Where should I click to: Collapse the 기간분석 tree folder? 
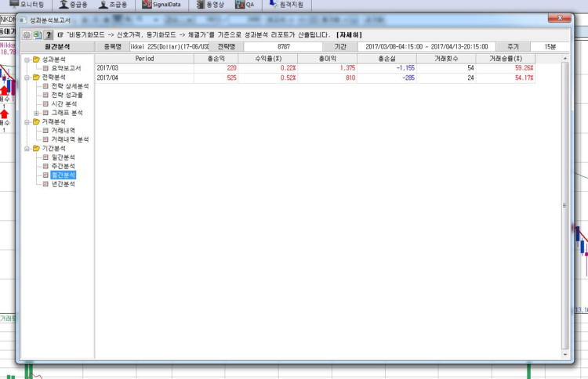[27, 148]
